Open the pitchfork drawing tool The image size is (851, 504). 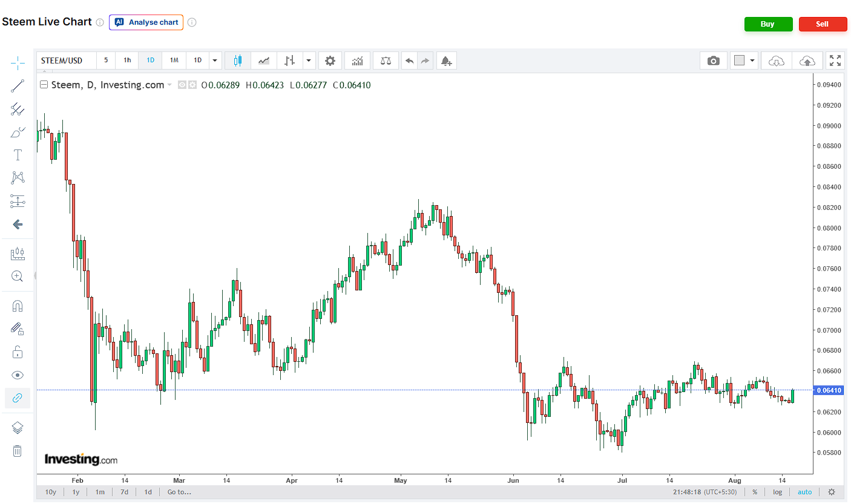(18, 109)
